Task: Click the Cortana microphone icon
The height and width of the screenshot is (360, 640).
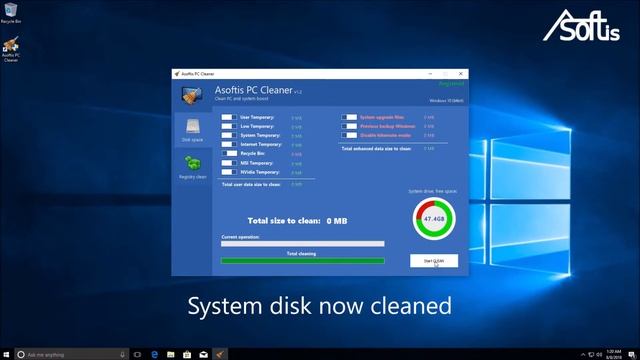Action: click(x=122, y=354)
